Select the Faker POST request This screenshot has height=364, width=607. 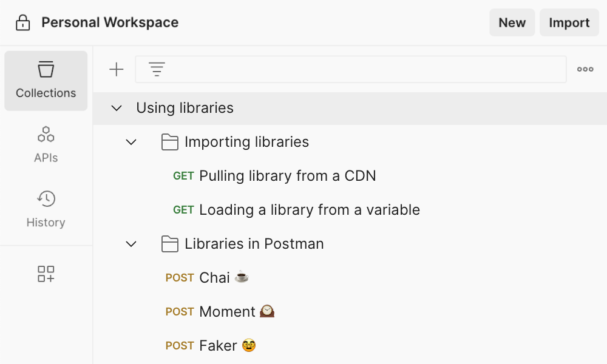click(218, 346)
